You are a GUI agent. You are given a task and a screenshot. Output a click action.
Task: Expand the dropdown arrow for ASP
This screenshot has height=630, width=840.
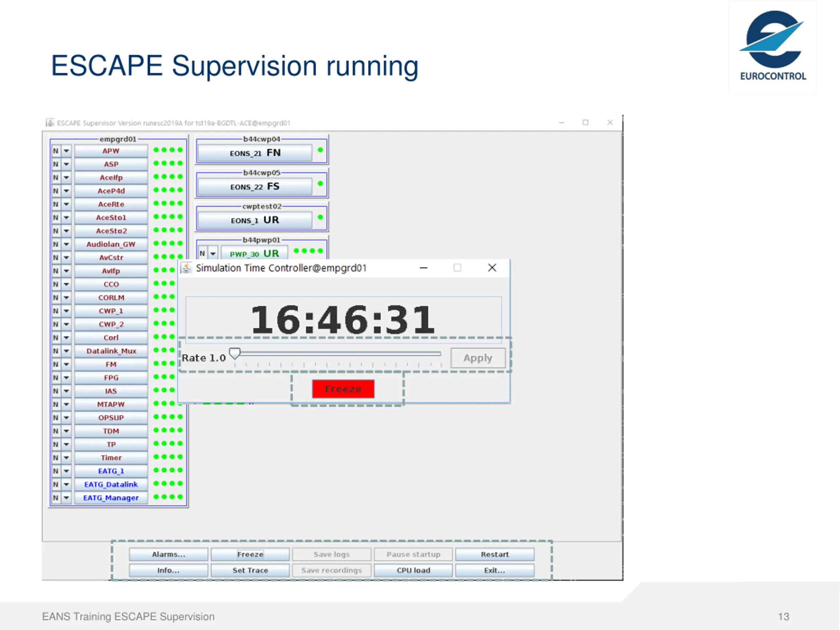click(x=67, y=164)
